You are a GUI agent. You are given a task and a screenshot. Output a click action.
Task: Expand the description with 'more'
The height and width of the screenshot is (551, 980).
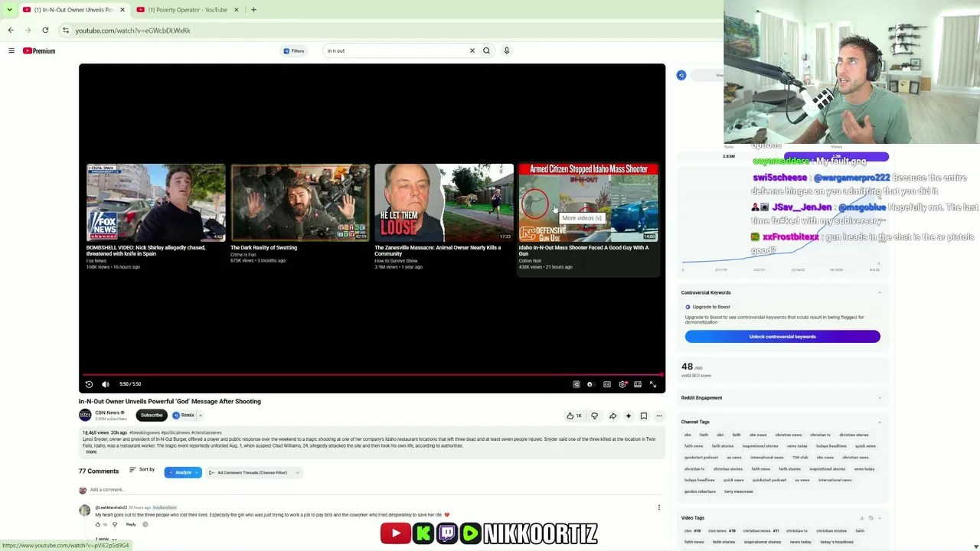point(91,452)
